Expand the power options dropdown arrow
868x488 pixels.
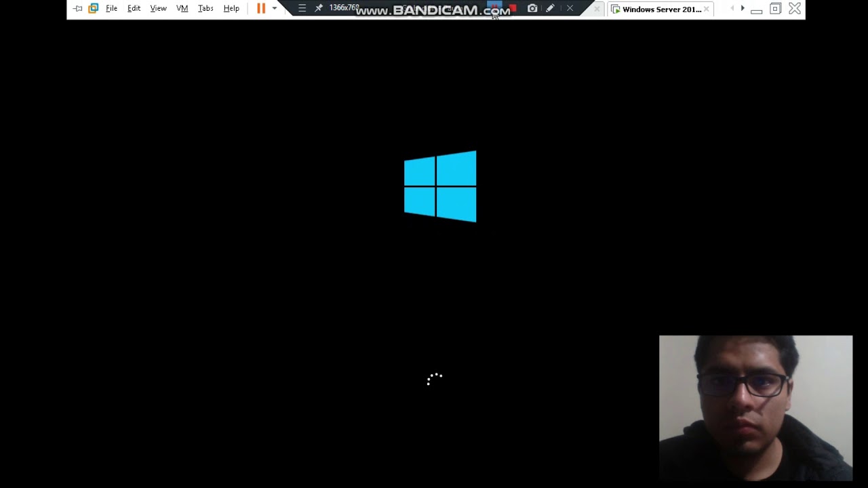coord(274,9)
